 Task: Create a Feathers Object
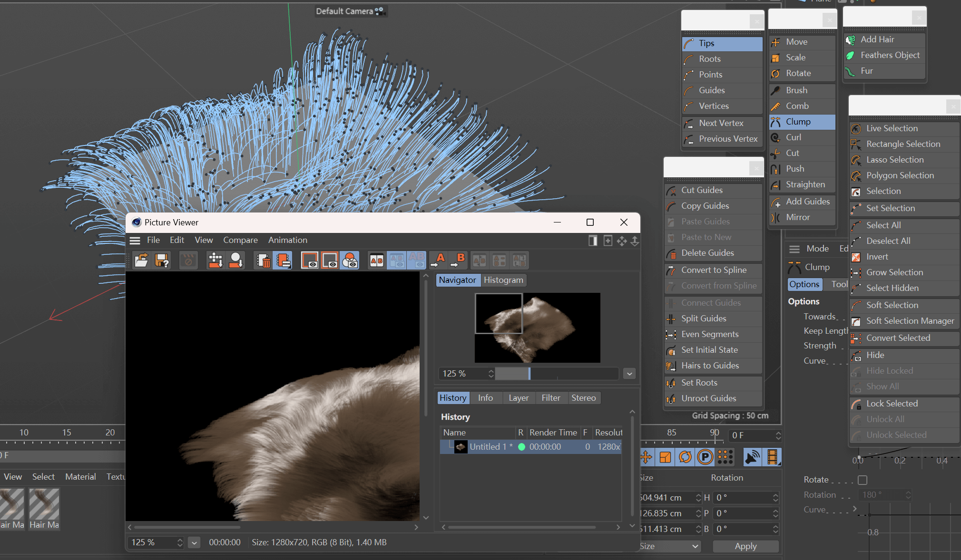[885, 55]
